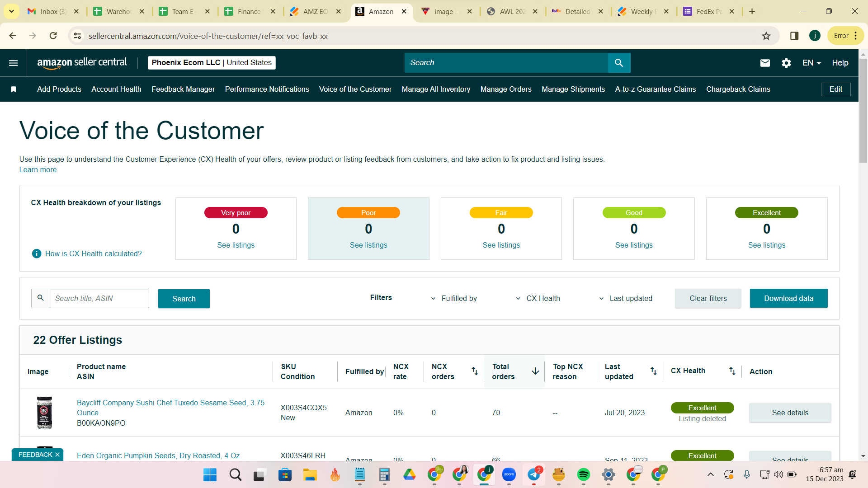Expand the CX Health filter dropdown
The width and height of the screenshot is (868, 488).
[538, 298]
